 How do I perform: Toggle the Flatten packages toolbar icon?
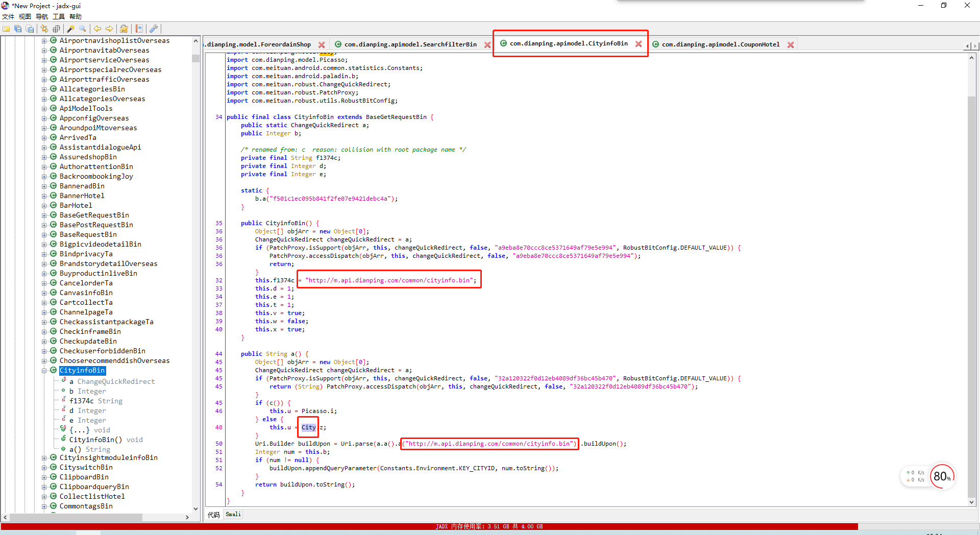click(56, 29)
